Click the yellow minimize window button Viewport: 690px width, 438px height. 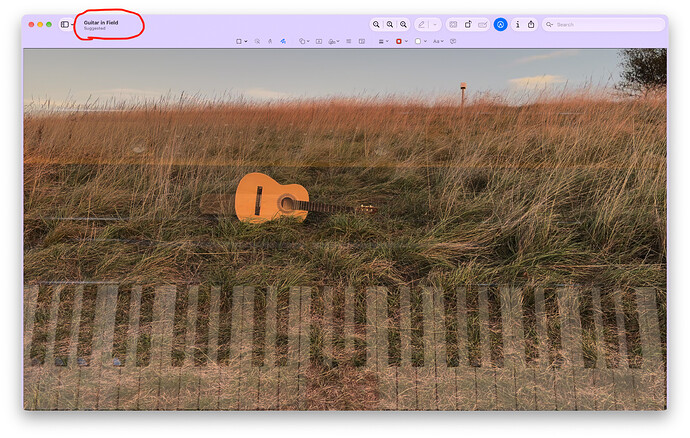pos(40,25)
